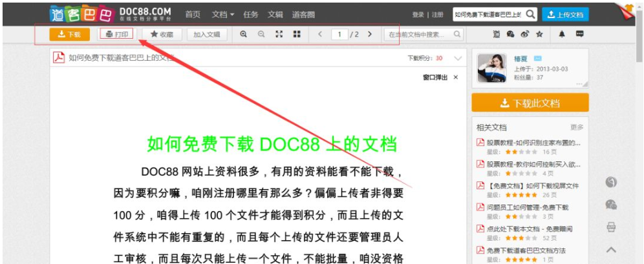Open 股票教程-教你如何控制买入欲 document
644x264 pixels.
pyautogui.click(x=533, y=165)
